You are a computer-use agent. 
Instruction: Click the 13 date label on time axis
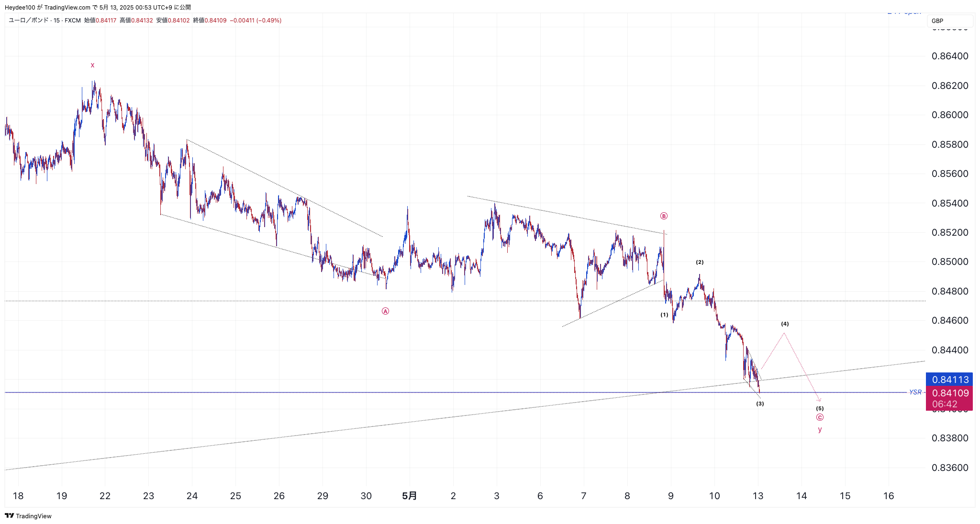pos(758,496)
